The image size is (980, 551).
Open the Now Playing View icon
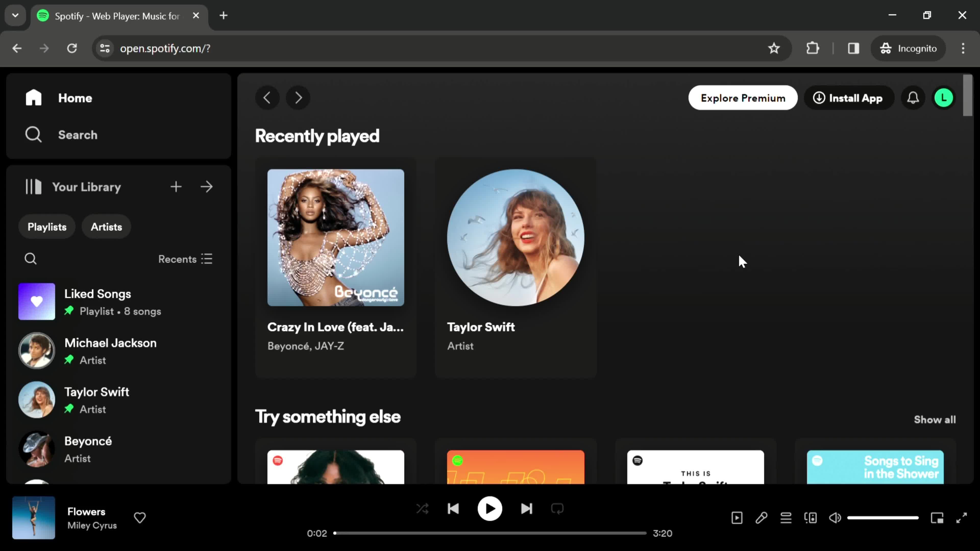[x=737, y=518]
